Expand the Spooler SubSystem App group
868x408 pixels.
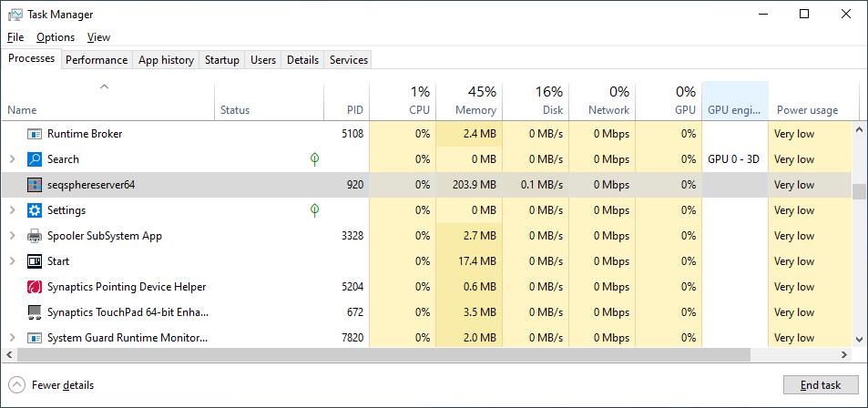[12, 236]
